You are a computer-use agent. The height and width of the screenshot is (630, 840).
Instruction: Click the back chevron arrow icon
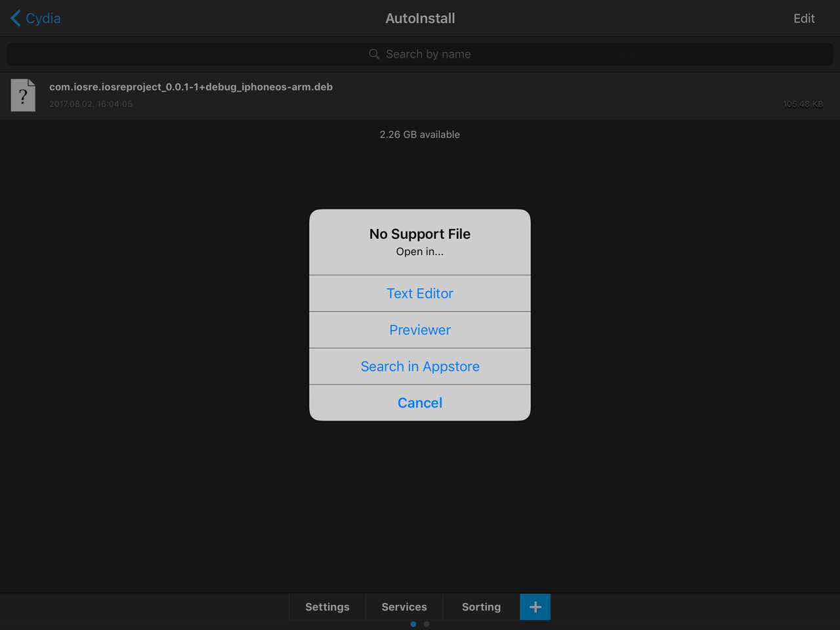pos(16,18)
